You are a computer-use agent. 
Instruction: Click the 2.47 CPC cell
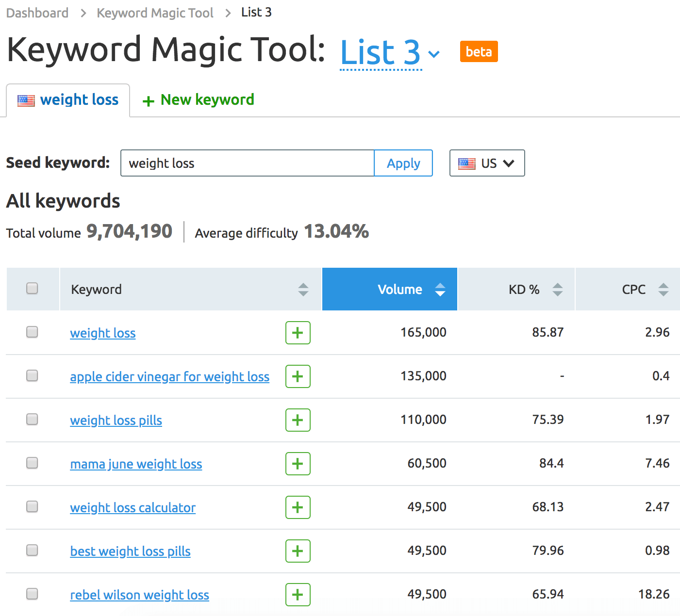[657, 507]
